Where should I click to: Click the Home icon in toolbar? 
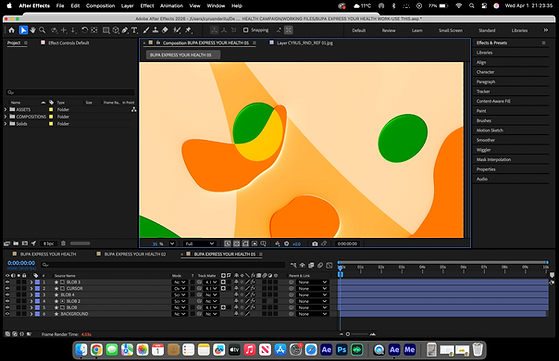click(x=12, y=30)
